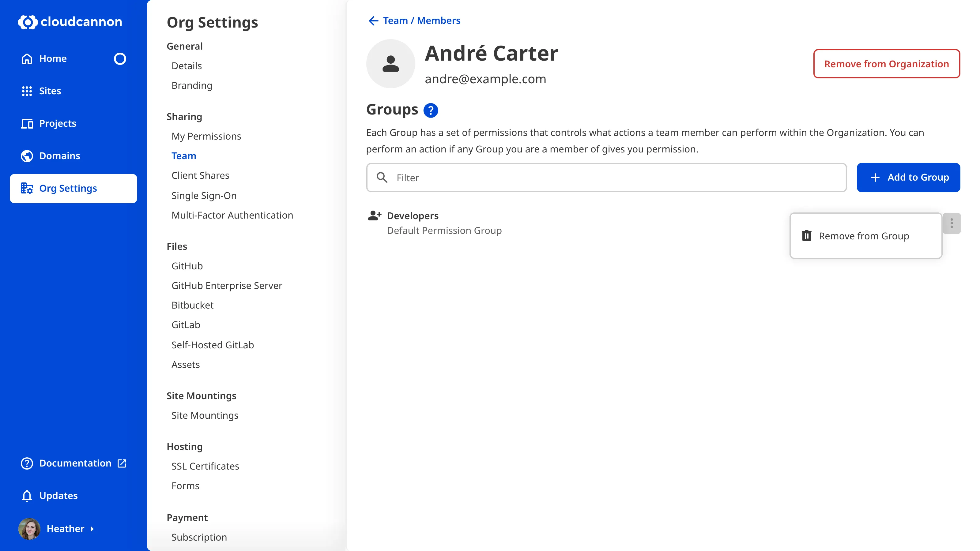Click the plus icon on Add to Group
The image size is (980, 551).
point(875,178)
